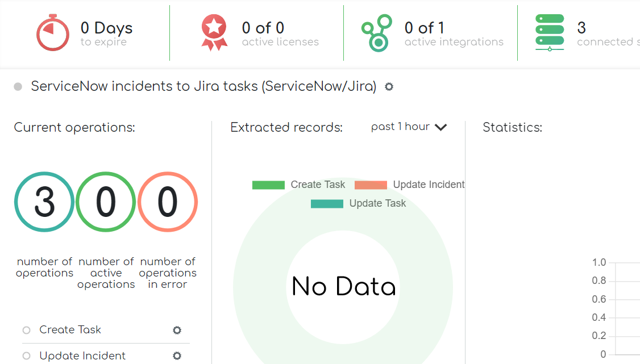Open the connected servers icon
Screen dimensions: 640x364
[x=549, y=32]
